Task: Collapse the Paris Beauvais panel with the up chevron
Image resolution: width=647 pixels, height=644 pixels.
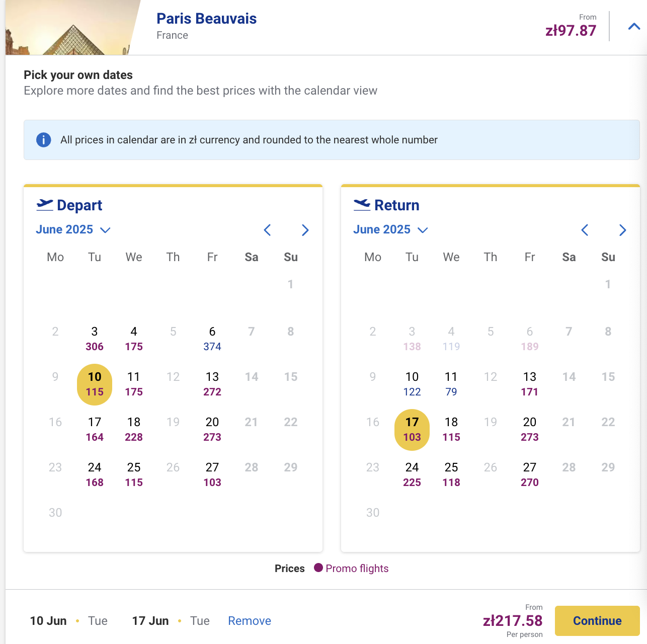Action: [634, 27]
